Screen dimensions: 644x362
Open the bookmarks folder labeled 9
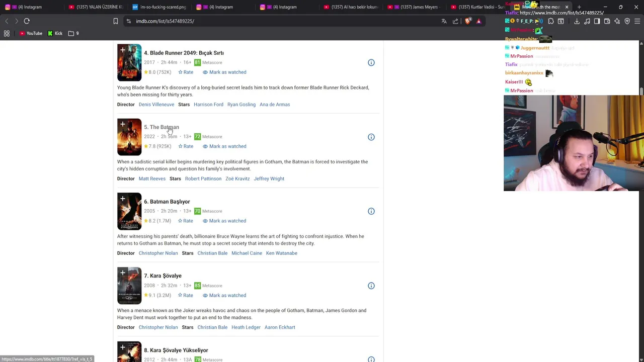click(73, 33)
